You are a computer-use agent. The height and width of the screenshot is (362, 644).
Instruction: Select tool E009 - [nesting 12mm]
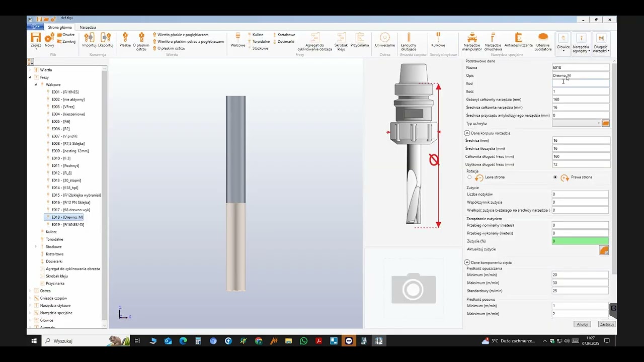click(70, 151)
